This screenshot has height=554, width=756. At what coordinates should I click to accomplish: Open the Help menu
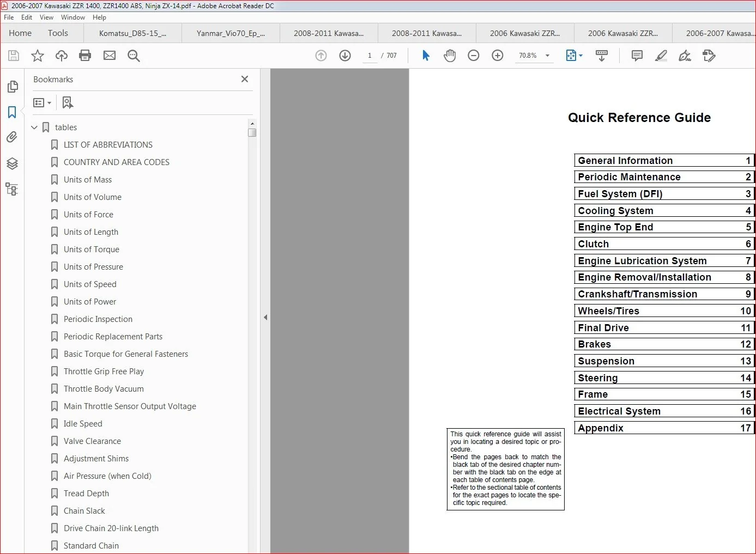click(99, 17)
